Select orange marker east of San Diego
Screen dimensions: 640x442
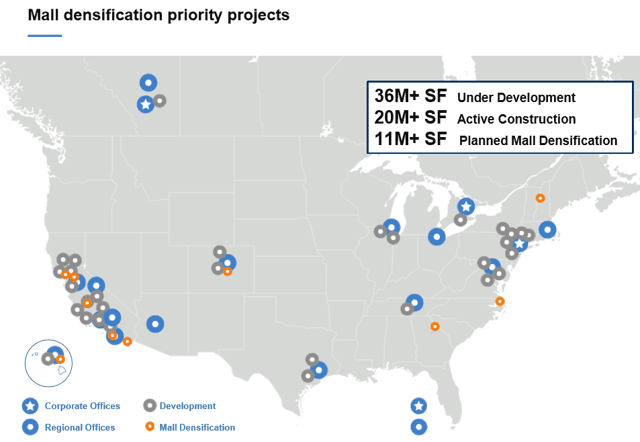127,341
